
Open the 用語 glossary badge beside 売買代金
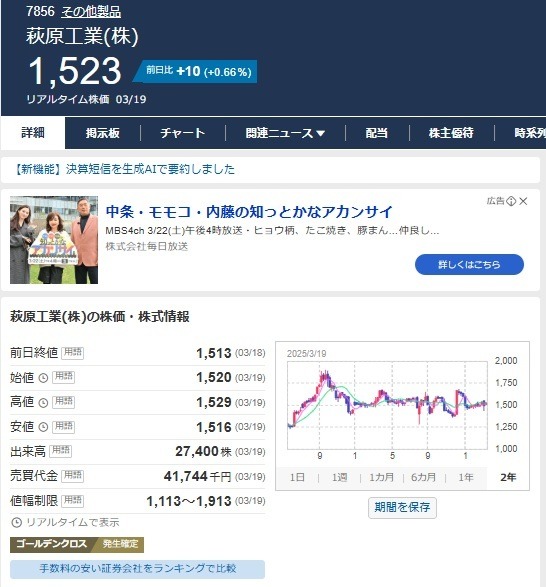tap(73, 476)
